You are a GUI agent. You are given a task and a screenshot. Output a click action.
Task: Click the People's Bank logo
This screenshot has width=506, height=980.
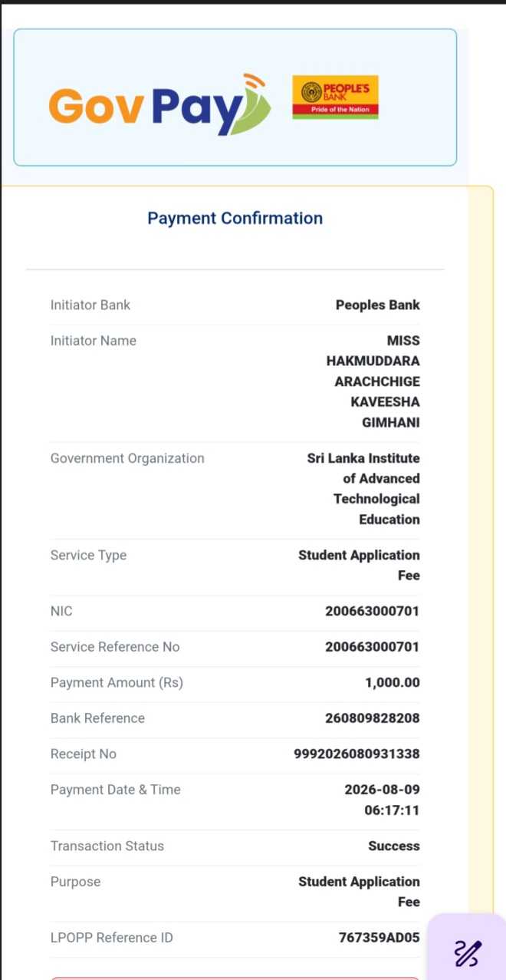click(x=336, y=97)
